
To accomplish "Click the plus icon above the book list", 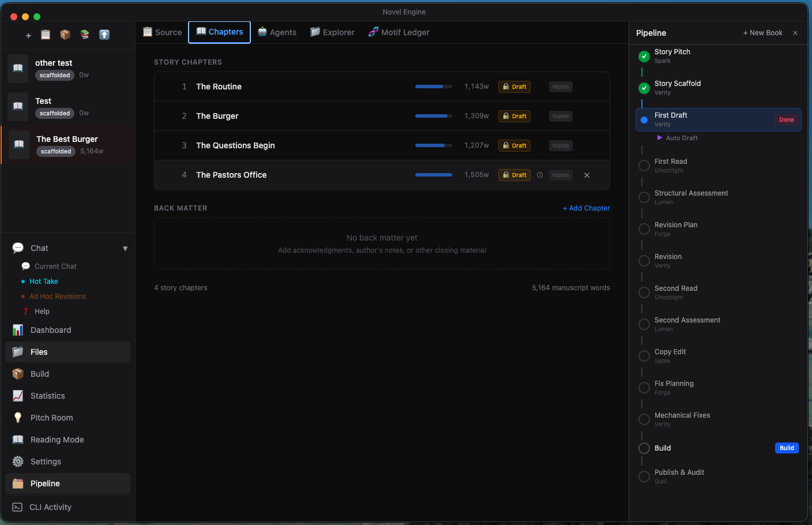I will click(28, 35).
